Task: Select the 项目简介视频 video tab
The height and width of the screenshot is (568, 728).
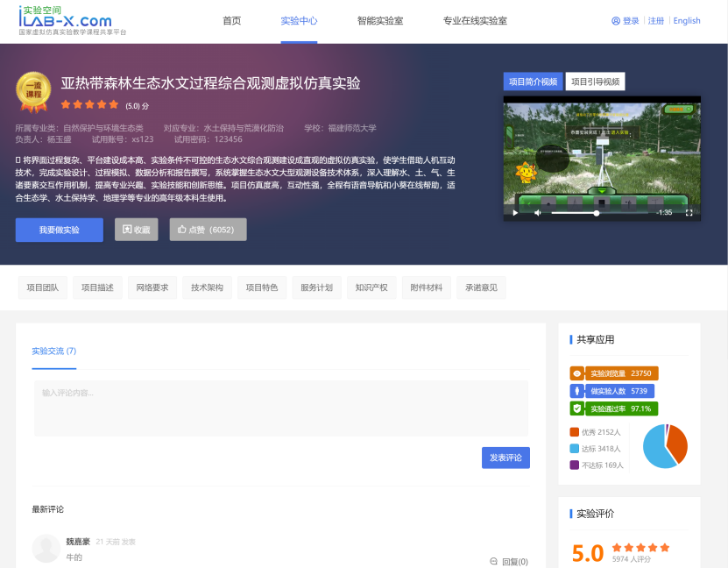Action: (533, 82)
